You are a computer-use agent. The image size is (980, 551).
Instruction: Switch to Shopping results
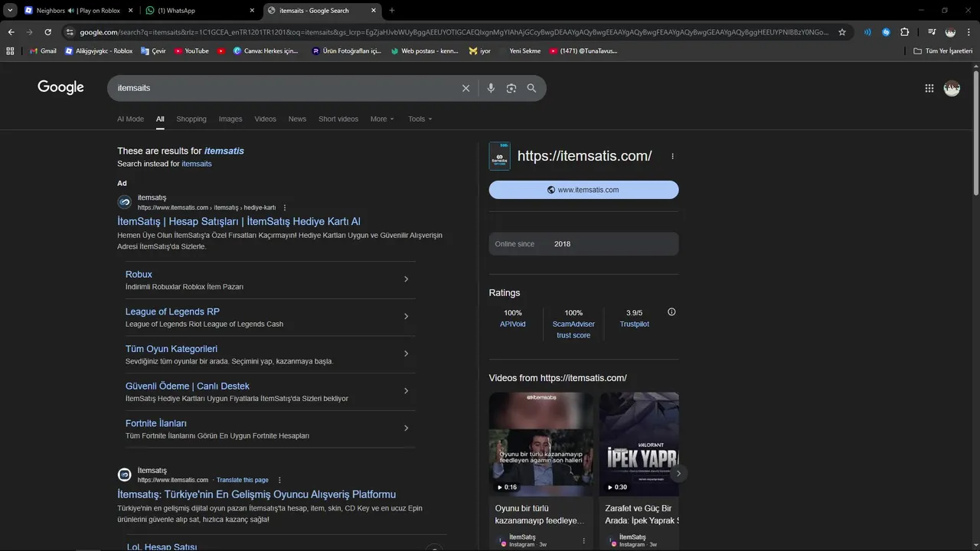pyautogui.click(x=191, y=119)
